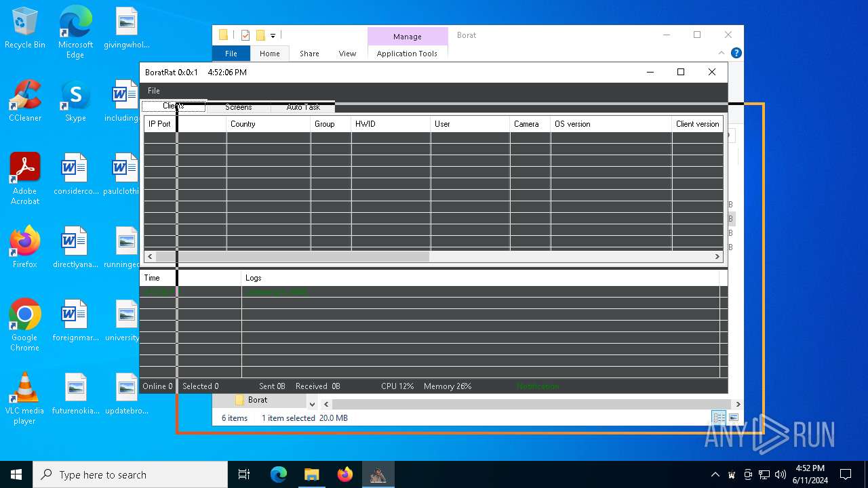Select the givingwhol... image file icon

tap(127, 28)
